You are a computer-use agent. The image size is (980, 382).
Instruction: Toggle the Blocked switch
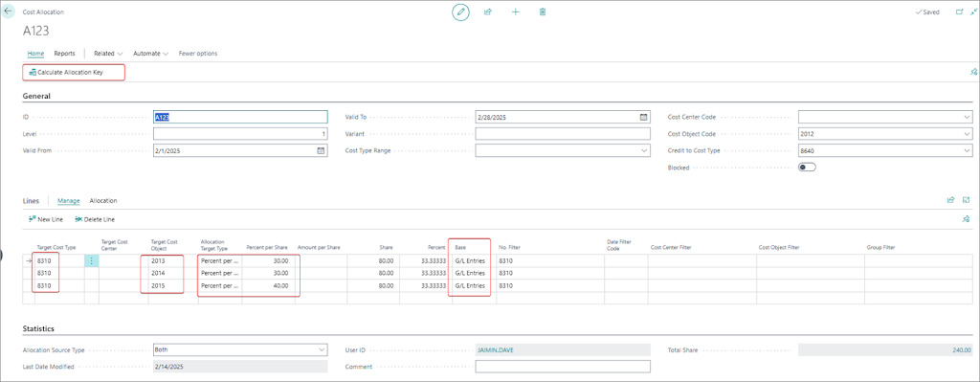(x=807, y=167)
